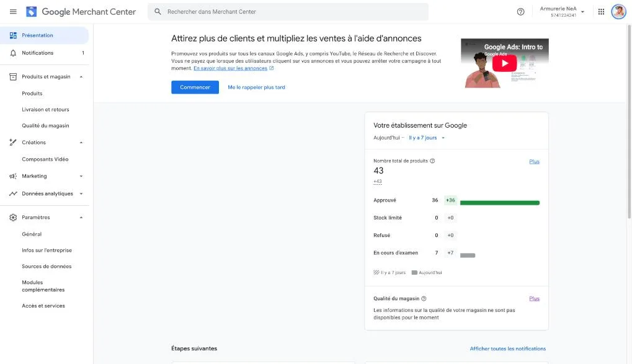The image size is (632, 364).
Task: Open Accès et services
Action: point(43,306)
